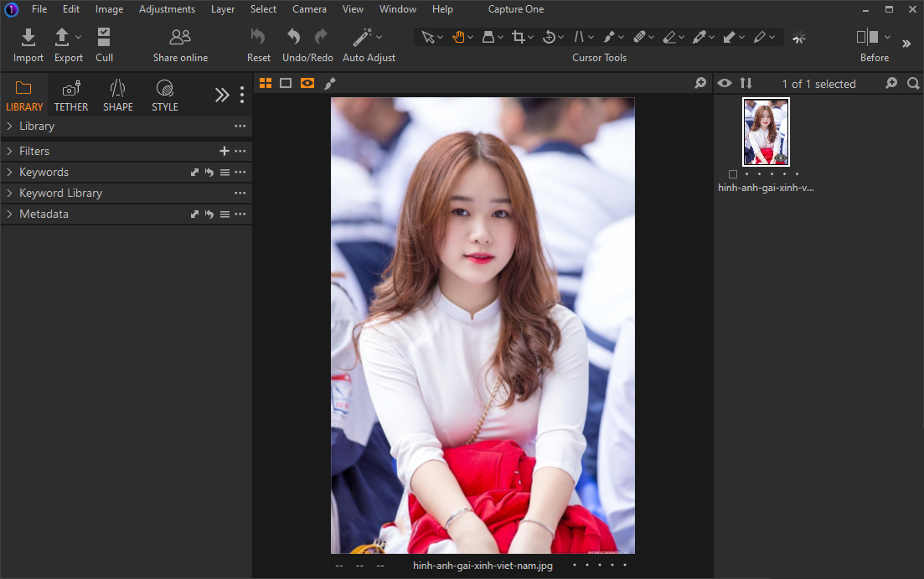Pick the Draw Mask brush tool
924x579 pixels.
[609, 37]
